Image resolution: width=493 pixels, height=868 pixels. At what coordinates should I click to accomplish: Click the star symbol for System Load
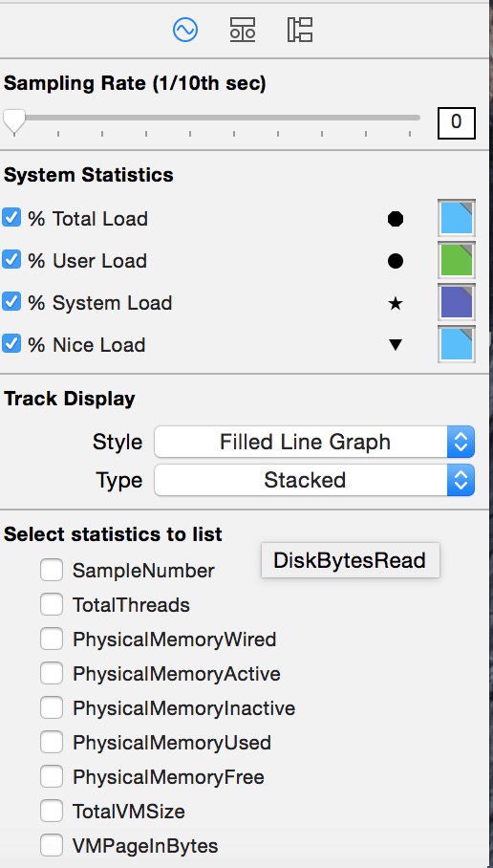point(395,303)
